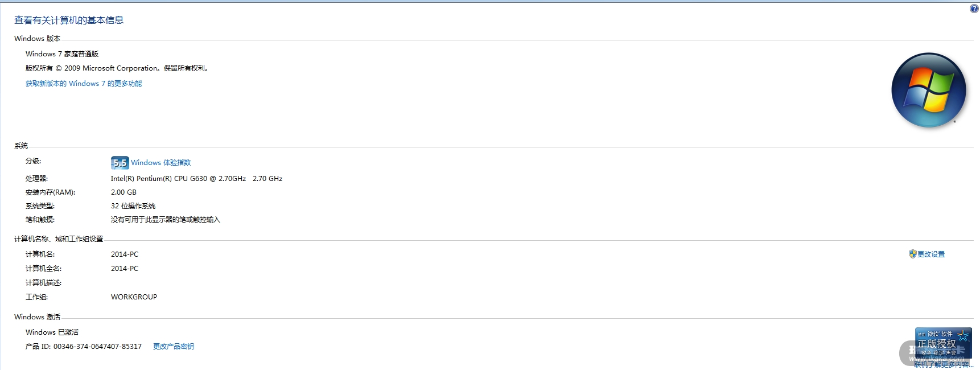Click the 5.5 experience index rating badge
The image size is (980, 370).
120,163
